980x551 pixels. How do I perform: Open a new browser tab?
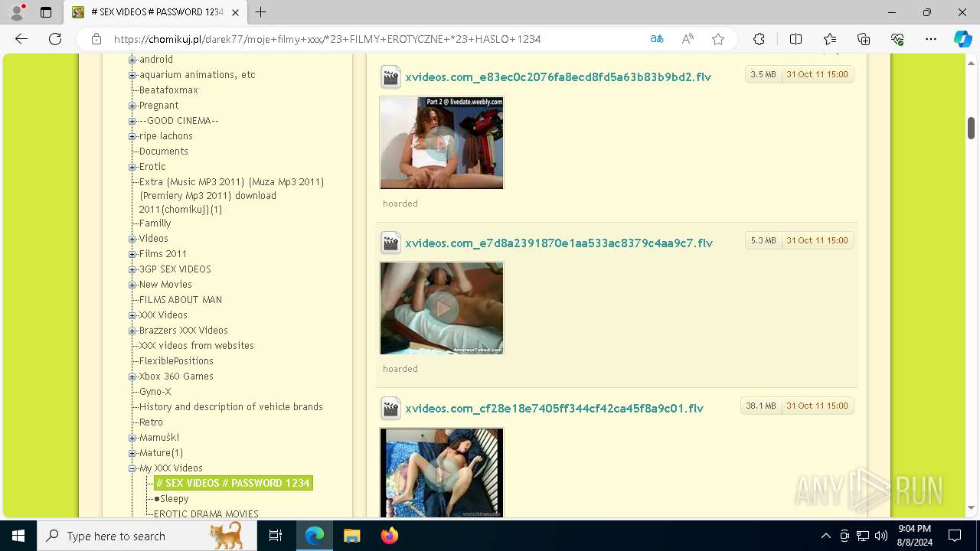coord(261,12)
